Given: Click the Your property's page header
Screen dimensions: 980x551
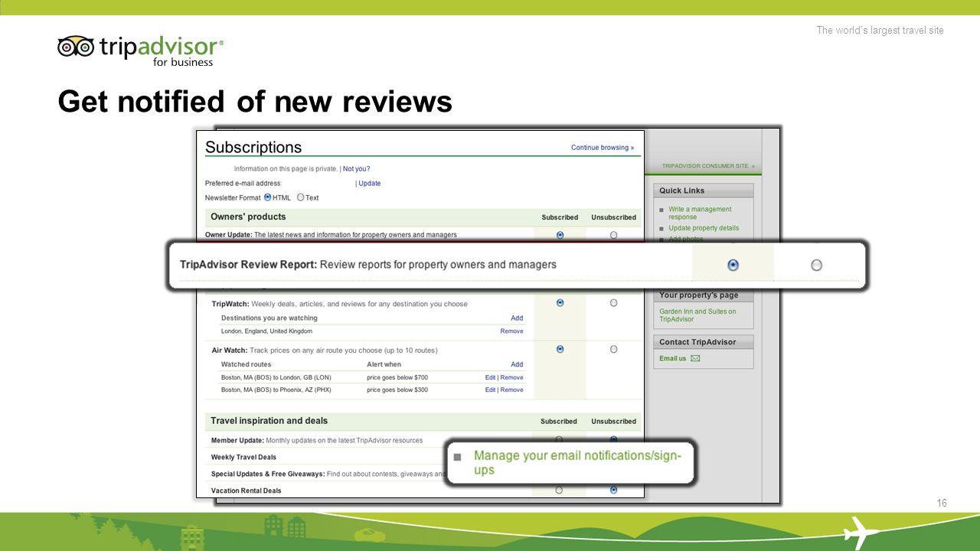Looking at the screenshot, I should 704,295.
